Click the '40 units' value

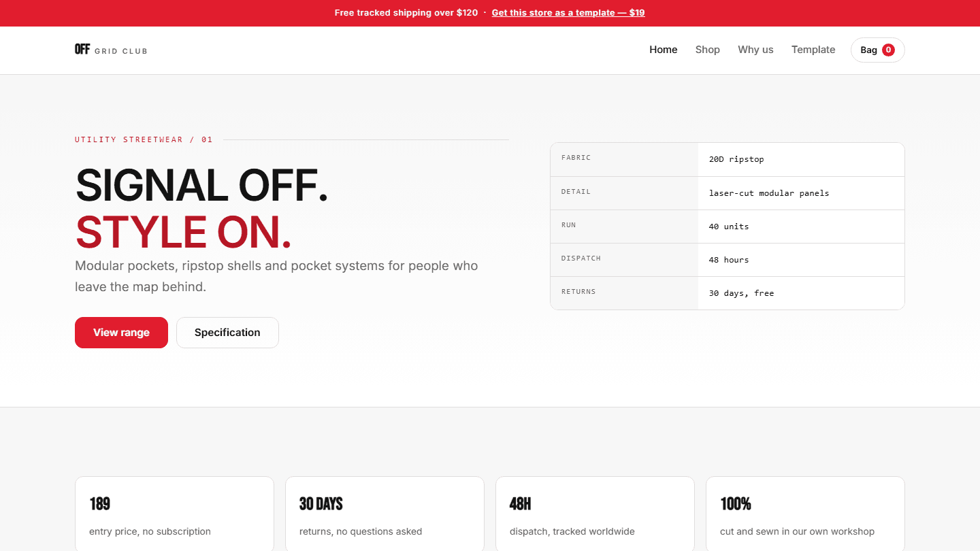[x=729, y=227]
